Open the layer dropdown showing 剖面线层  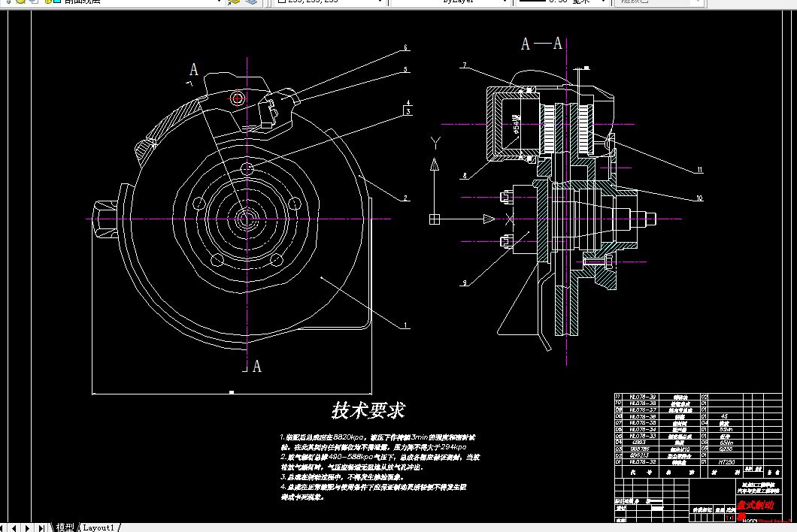218,3
